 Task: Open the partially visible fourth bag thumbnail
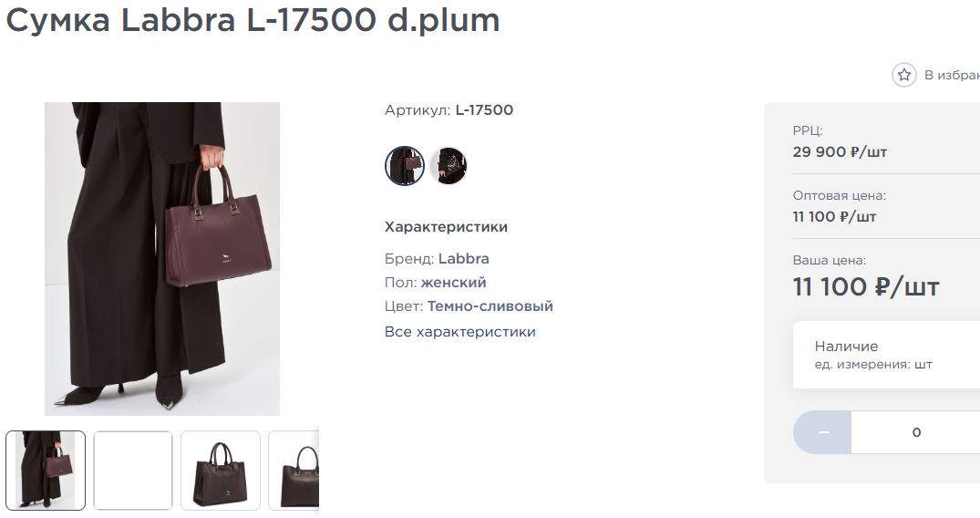(x=294, y=471)
